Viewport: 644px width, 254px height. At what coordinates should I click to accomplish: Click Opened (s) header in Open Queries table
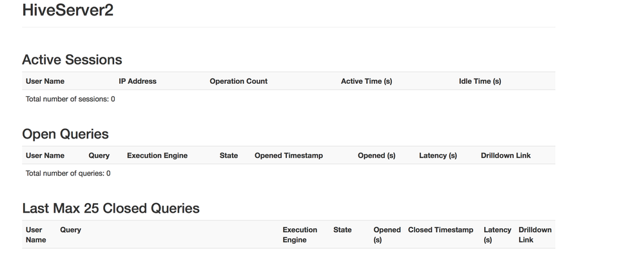tap(376, 156)
